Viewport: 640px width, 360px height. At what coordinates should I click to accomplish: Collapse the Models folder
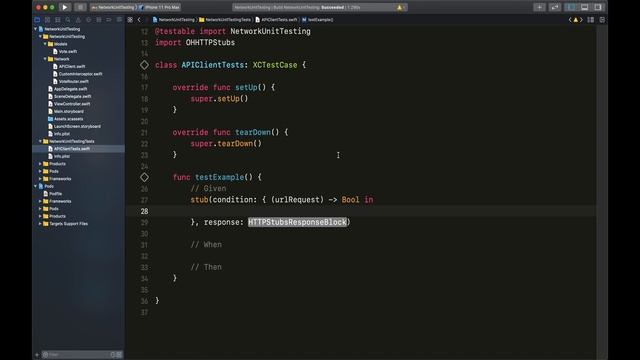point(45,44)
